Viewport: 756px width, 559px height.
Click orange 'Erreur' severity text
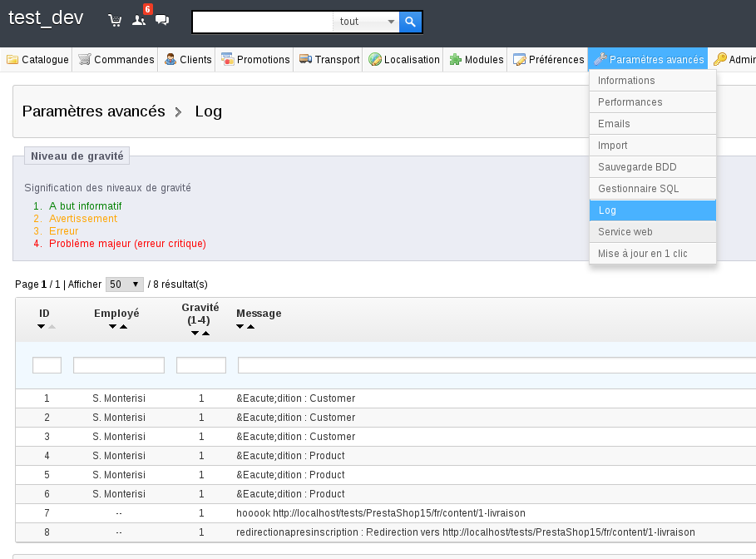coord(64,231)
